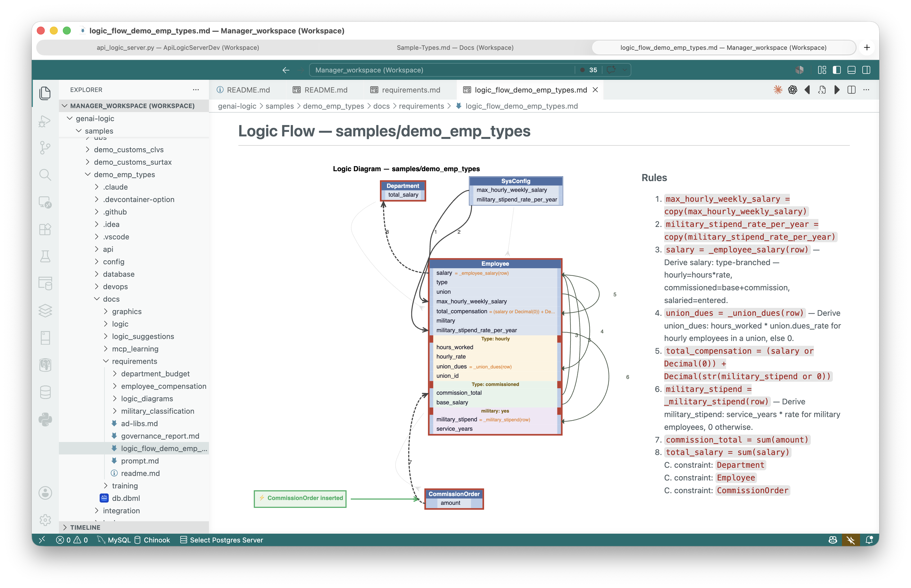Screen dimensions: 911x588
Task: Open the Extensions view
Action: tap(45, 229)
